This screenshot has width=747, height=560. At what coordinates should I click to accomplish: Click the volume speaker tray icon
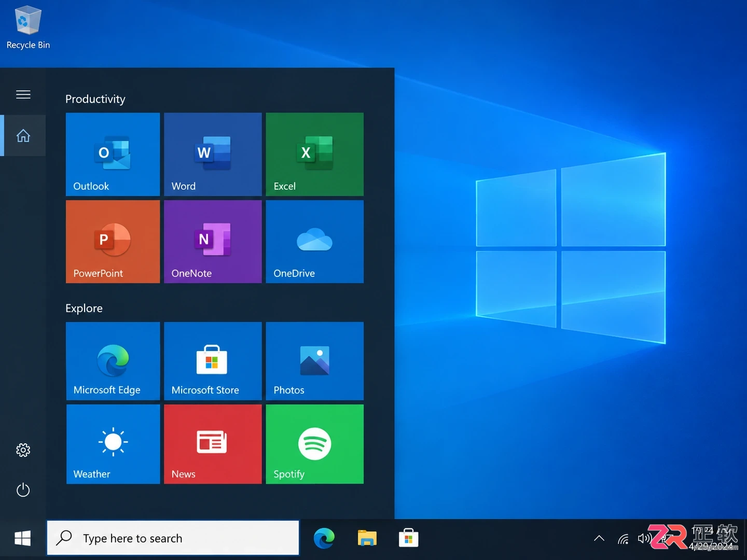pyautogui.click(x=644, y=538)
